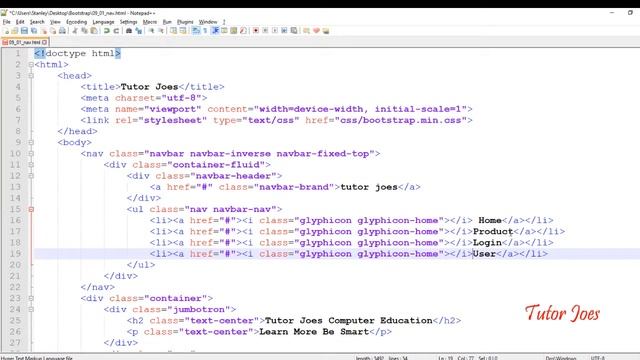Click line number 1 in the margin
The width and height of the screenshot is (640, 360).
pos(18,53)
